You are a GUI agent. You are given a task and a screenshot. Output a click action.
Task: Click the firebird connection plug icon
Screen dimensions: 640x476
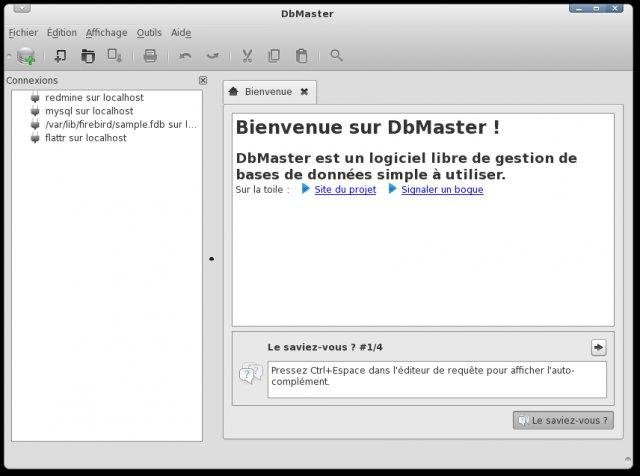click(x=35, y=125)
